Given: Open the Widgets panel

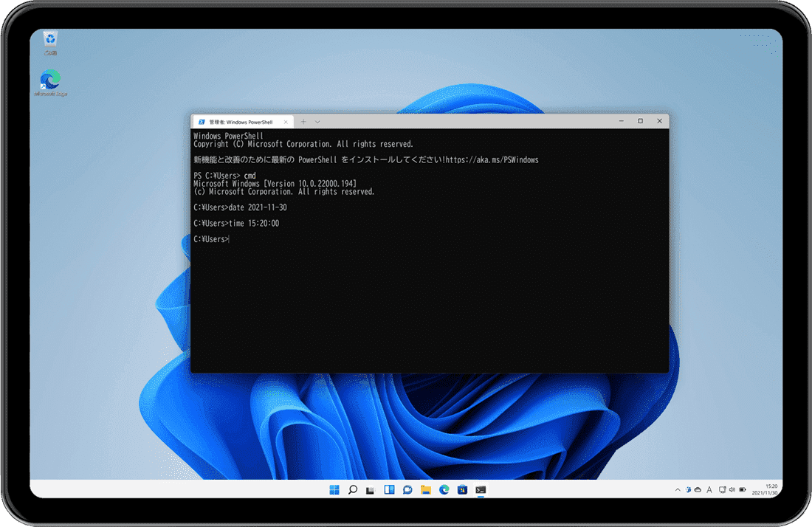Looking at the screenshot, I should click(x=389, y=490).
